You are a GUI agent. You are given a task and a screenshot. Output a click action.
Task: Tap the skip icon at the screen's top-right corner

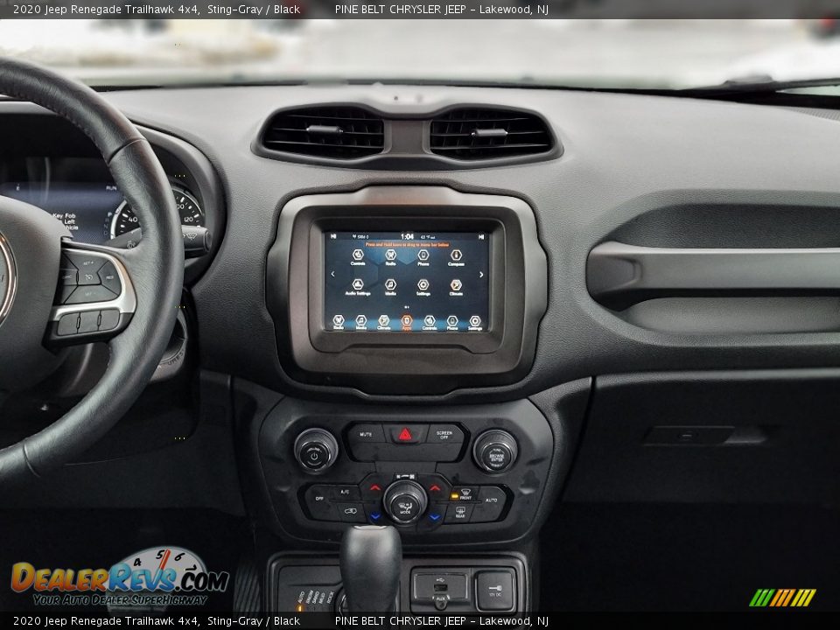481,236
